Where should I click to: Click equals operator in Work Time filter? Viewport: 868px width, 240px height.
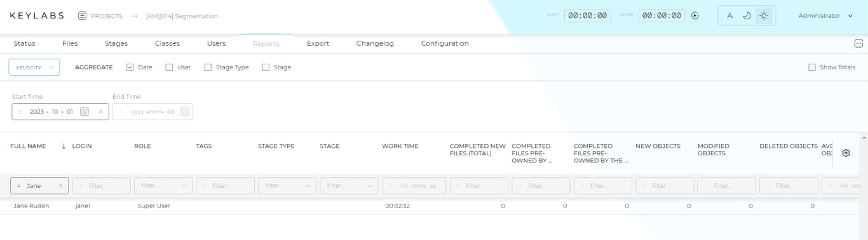(390, 186)
